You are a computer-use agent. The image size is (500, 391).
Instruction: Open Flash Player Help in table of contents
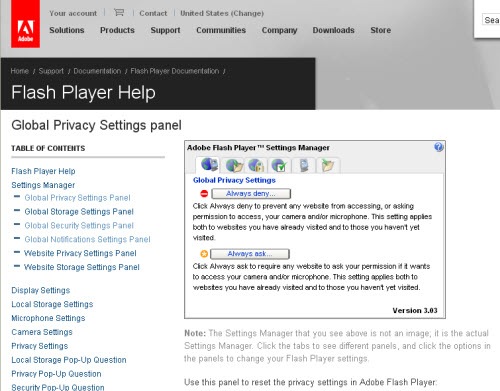pyautogui.click(x=43, y=171)
